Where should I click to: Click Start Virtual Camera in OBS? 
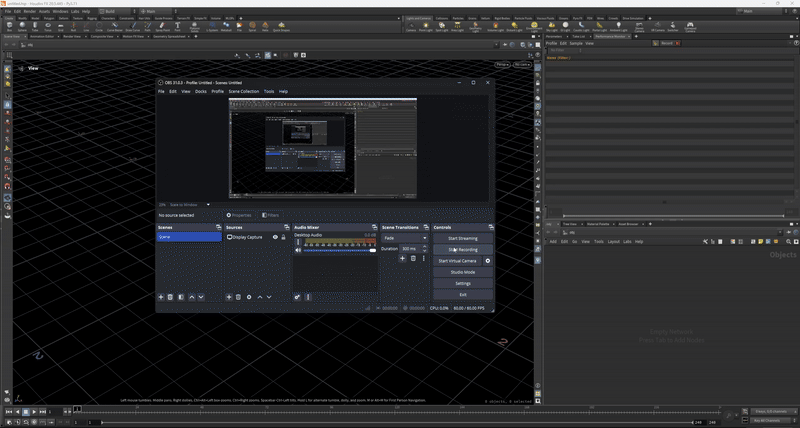coord(457,261)
